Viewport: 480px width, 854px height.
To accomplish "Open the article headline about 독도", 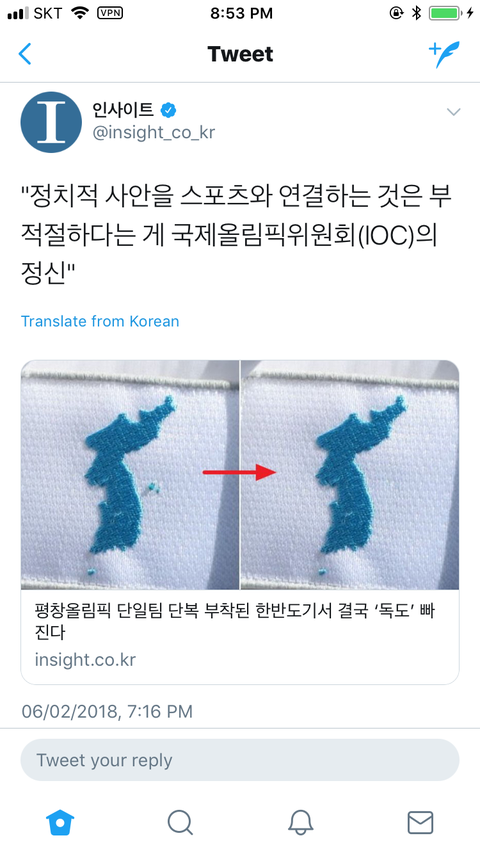I will 234,621.
